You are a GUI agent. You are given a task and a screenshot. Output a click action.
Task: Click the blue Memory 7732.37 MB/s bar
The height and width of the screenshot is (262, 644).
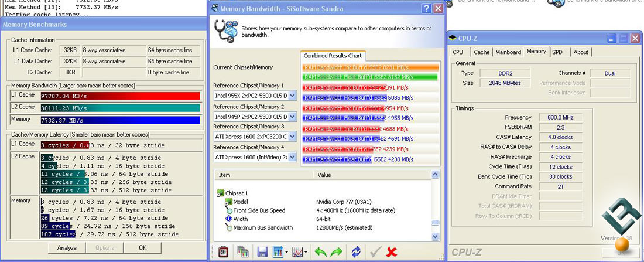click(121, 120)
